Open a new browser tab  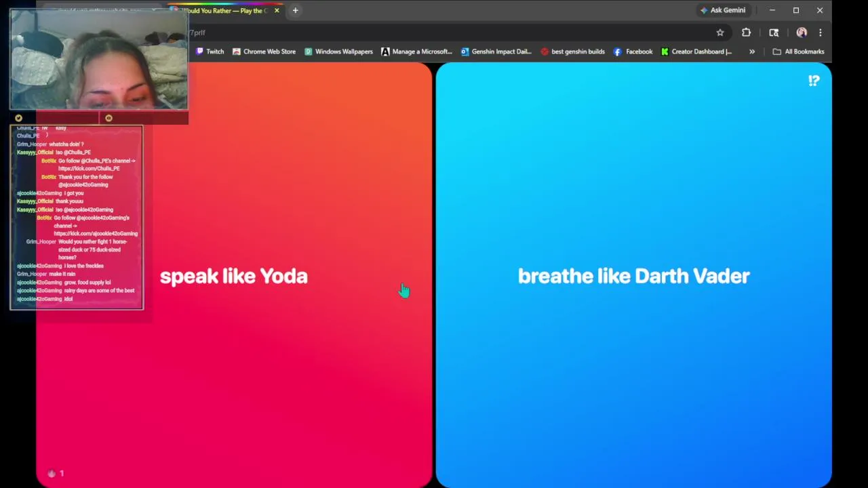click(295, 10)
